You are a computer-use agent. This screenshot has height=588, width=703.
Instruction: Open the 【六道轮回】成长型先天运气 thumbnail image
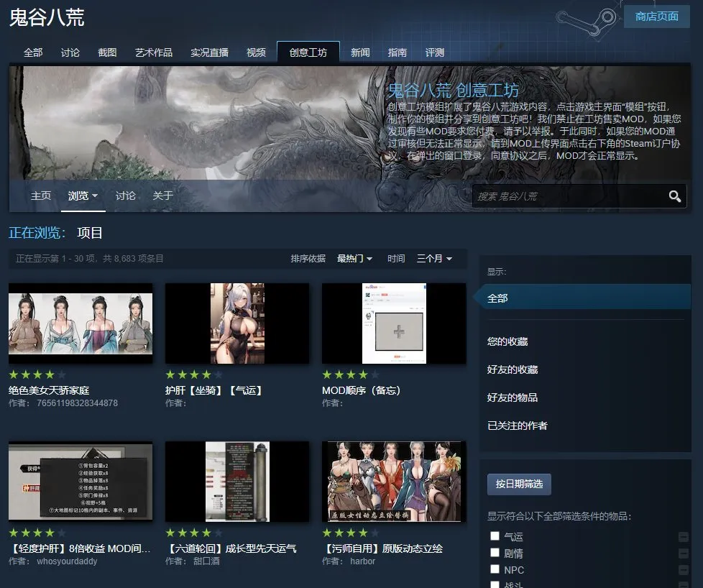click(x=237, y=481)
